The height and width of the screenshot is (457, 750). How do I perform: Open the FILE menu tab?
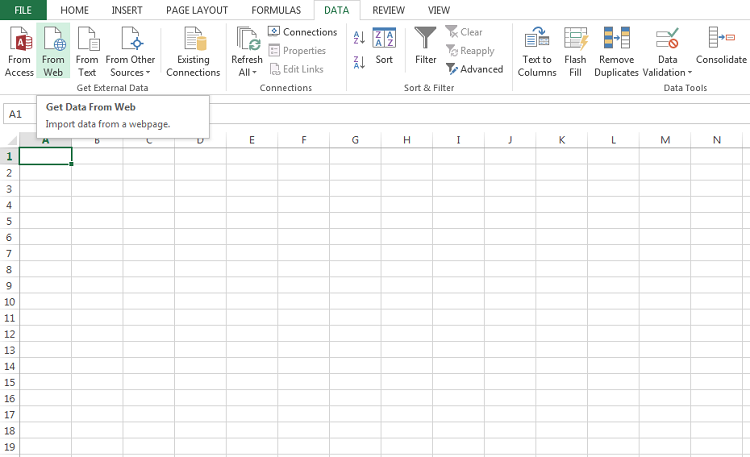23,10
